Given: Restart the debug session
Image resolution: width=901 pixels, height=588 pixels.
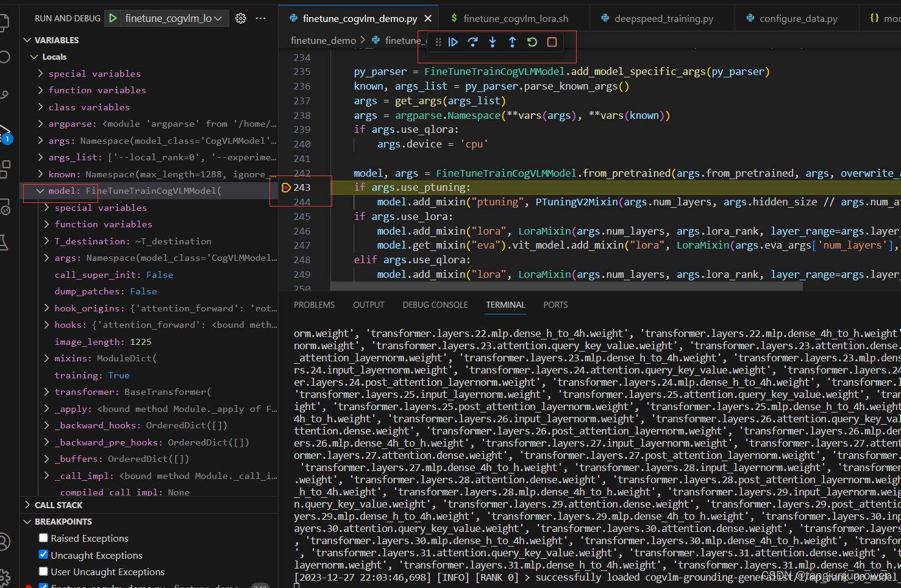Looking at the screenshot, I should pyautogui.click(x=532, y=42).
